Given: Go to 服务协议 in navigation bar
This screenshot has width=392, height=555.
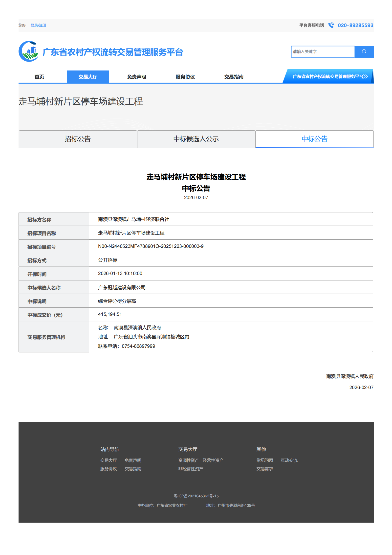Looking at the screenshot, I should click(185, 77).
